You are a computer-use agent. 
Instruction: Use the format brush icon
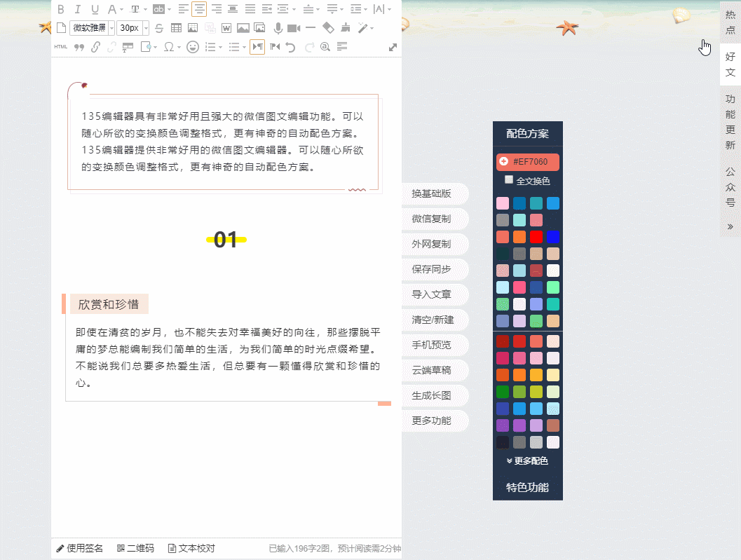tap(346, 28)
